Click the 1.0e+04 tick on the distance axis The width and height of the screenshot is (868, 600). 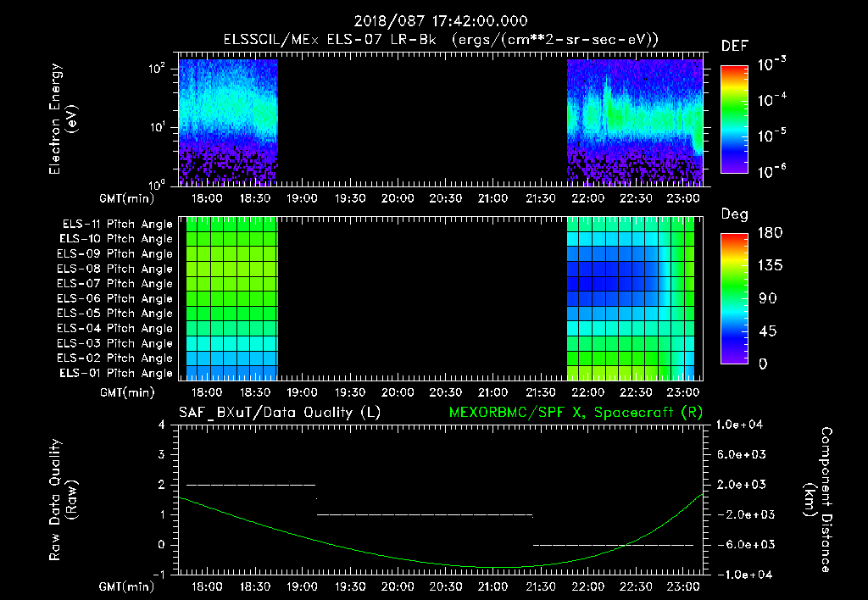[739, 425]
